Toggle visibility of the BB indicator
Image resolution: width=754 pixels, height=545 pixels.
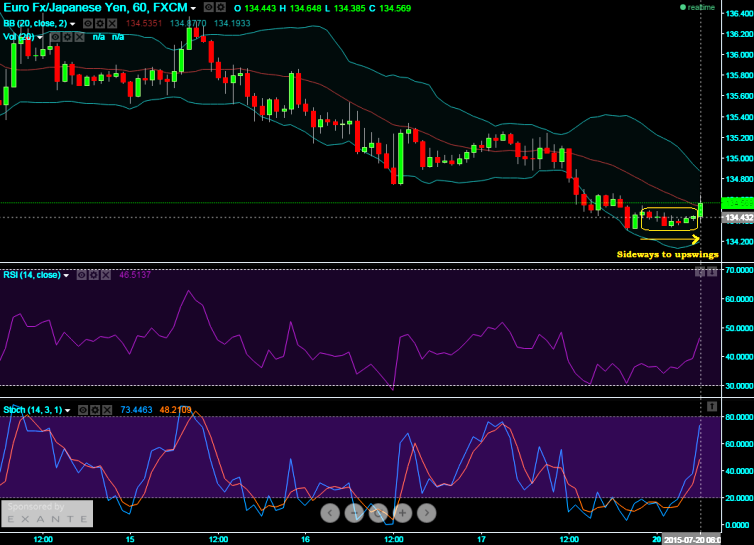pos(88,23)
